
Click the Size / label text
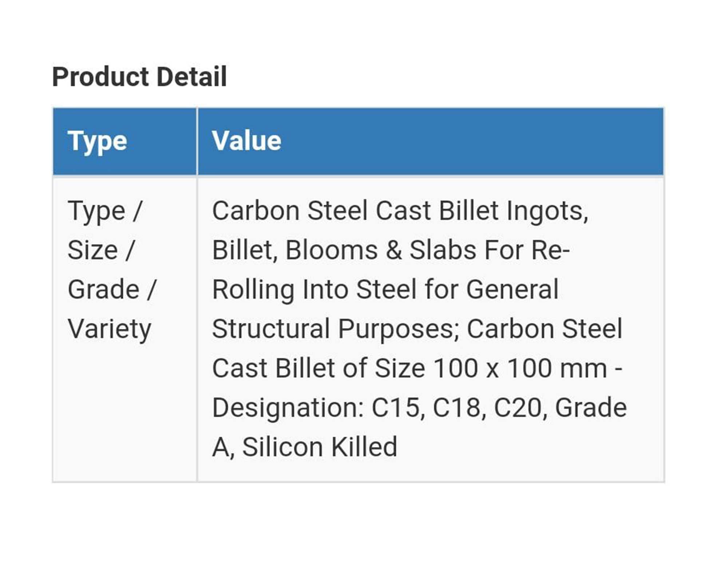coord(101,250)
